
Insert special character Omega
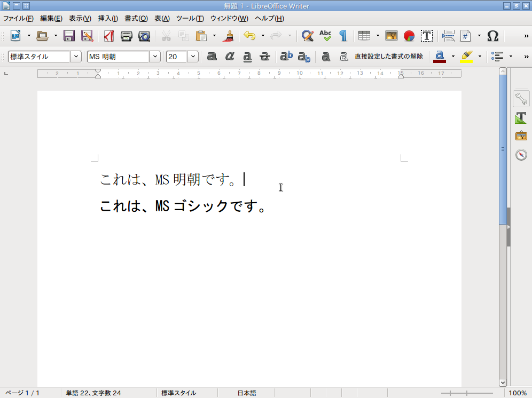click(x=492, y=36)
